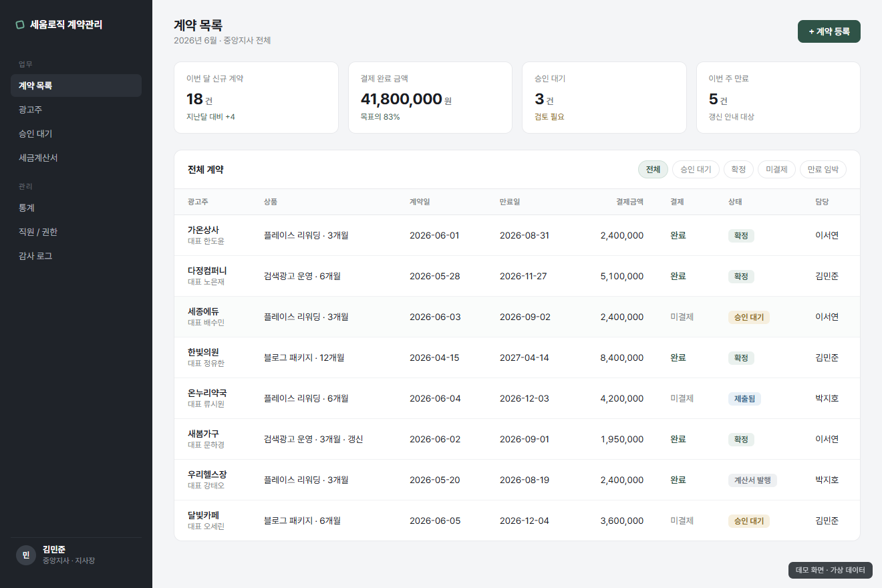This screenshot has width=882, height=588.
Task: Click 이서연 in the 새봄가구 row
Action: pyautogui.click(x=827, y=439)
